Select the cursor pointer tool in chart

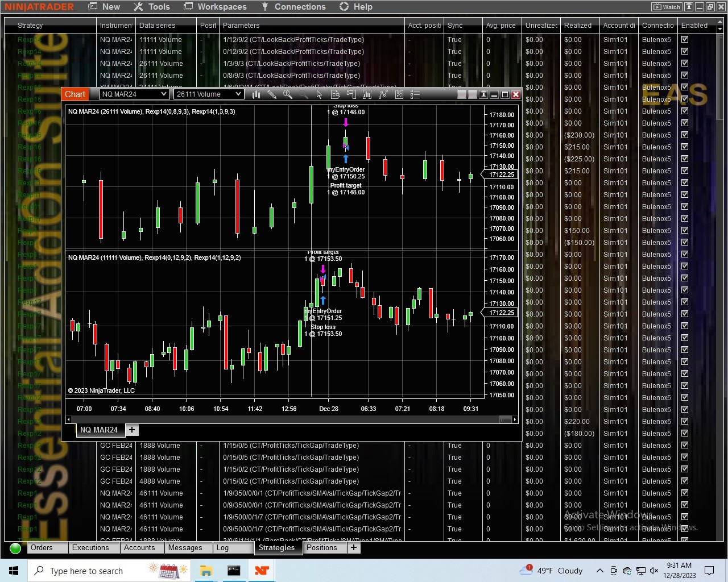(319, 94)
